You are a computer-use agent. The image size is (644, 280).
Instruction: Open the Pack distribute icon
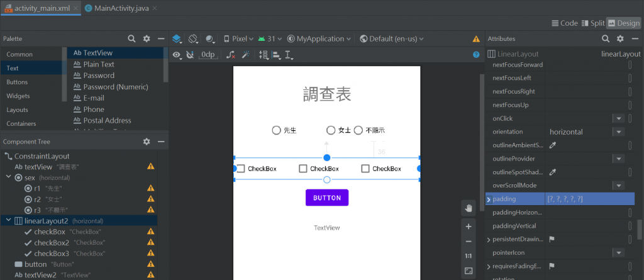(264, 55)
